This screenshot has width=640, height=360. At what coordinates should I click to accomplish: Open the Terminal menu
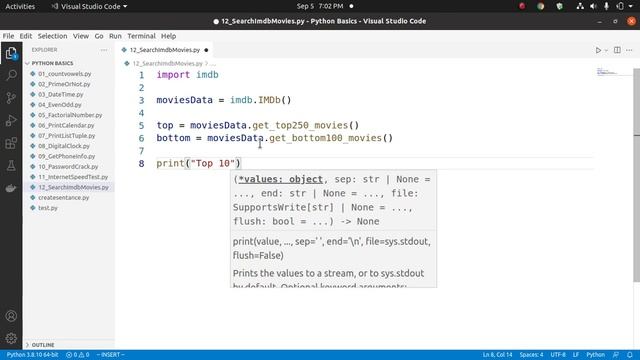coord(141,36)
